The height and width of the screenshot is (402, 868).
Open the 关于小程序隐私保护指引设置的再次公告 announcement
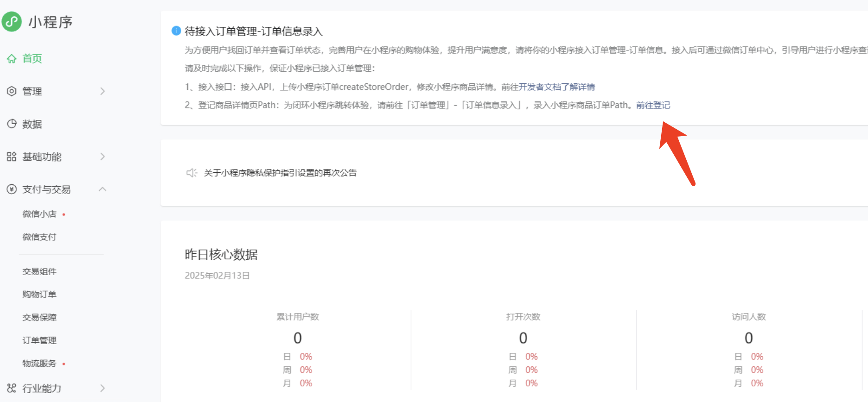(280, 173)
